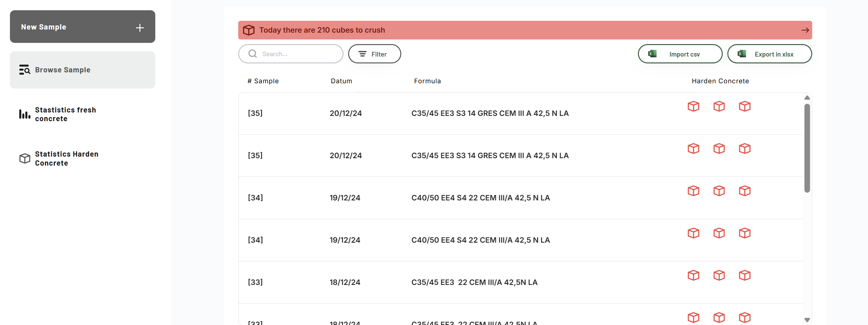This screenshot has width=868, height=325.
Task: Click the arrow at the banner's right end
Action: [x=805, y=30]
